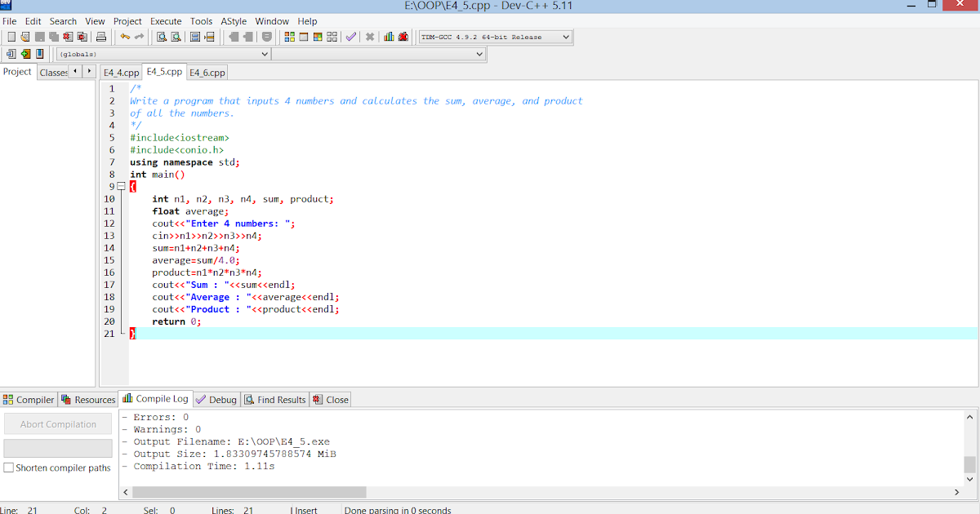Click the 'return 0;' code line
Viewport: 980px width, 514px height.
176,321
